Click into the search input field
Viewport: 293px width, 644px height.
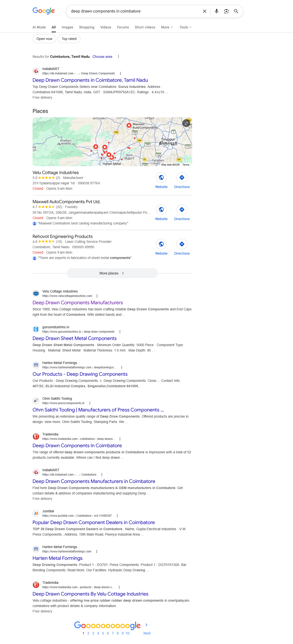135,11
